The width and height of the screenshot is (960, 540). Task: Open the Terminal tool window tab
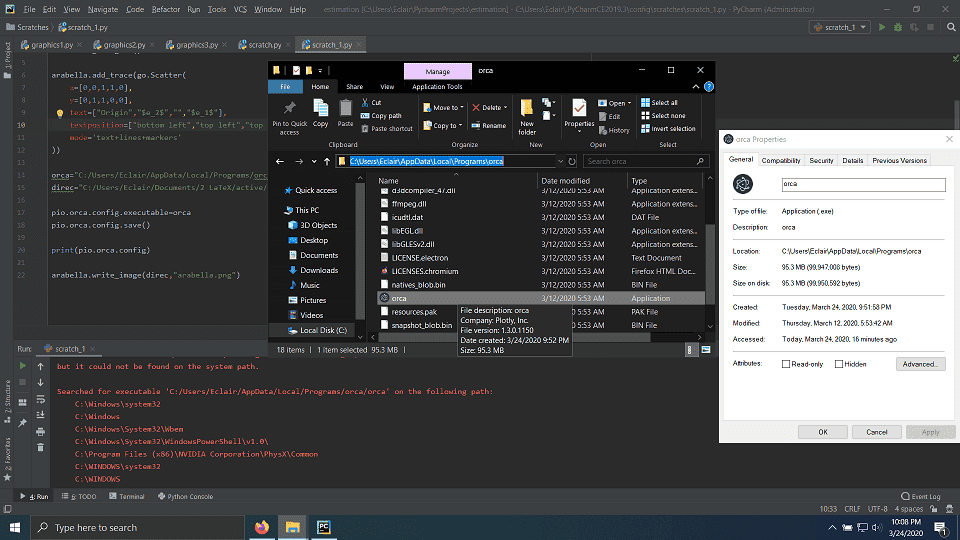pyautogui.click(x=127, y=496)
